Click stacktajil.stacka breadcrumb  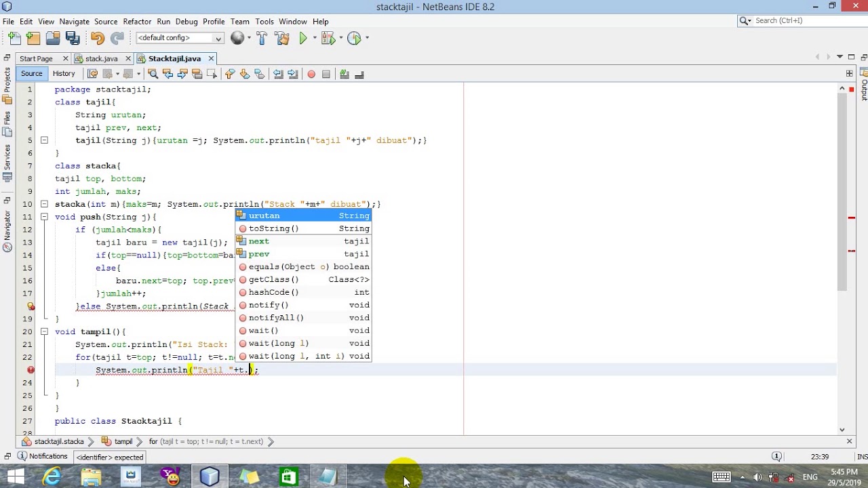click(x=53, y=442)
